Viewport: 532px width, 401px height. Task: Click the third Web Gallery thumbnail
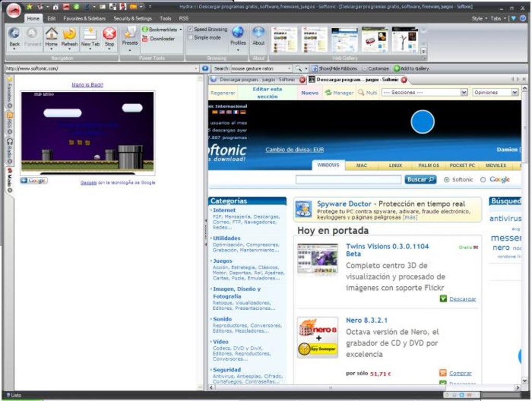tap(344, 40)
